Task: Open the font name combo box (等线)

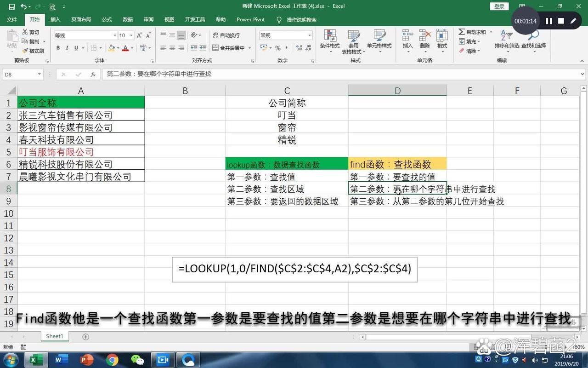Action: (x=85, y=35)
